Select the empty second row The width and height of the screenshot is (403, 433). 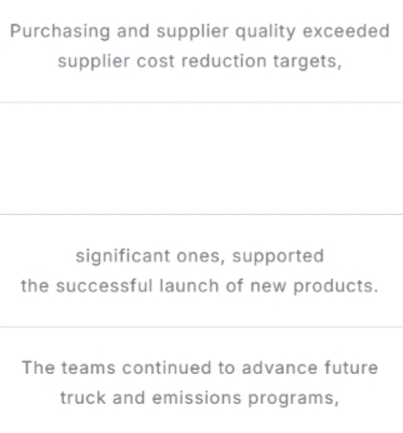coord(201,159)
